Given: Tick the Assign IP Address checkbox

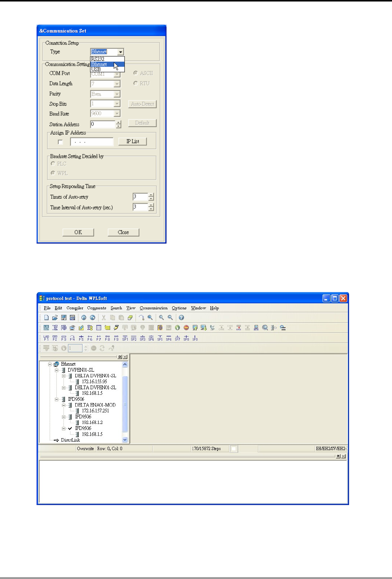Looking at the screenshot, I should click(x=60, y=142).
